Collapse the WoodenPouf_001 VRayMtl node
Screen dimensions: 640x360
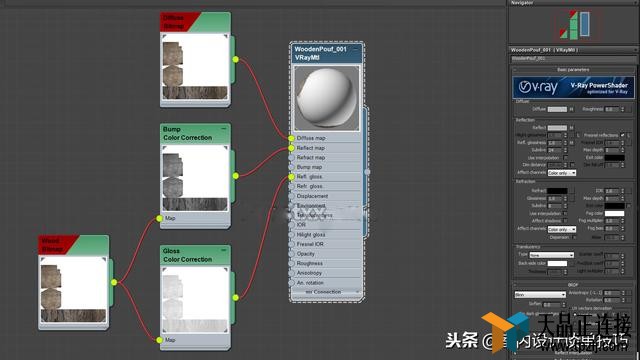[x=356, y=49]
